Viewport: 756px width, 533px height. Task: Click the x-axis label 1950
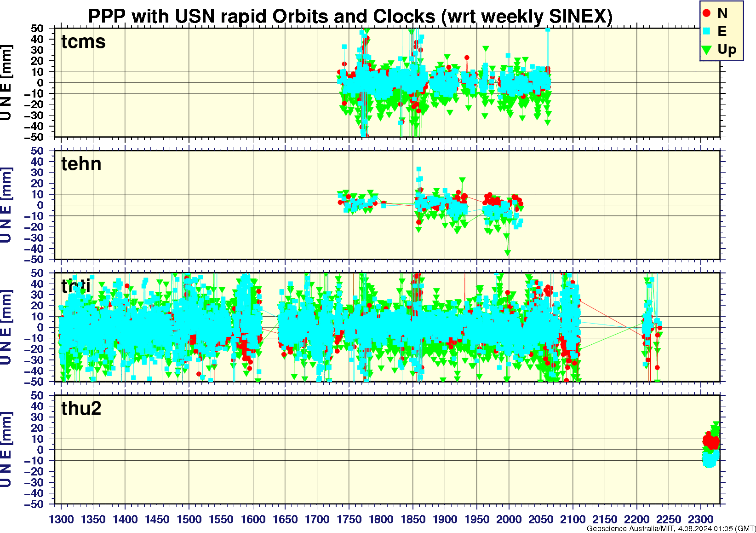pyautogui.click(x=477, y=519)
